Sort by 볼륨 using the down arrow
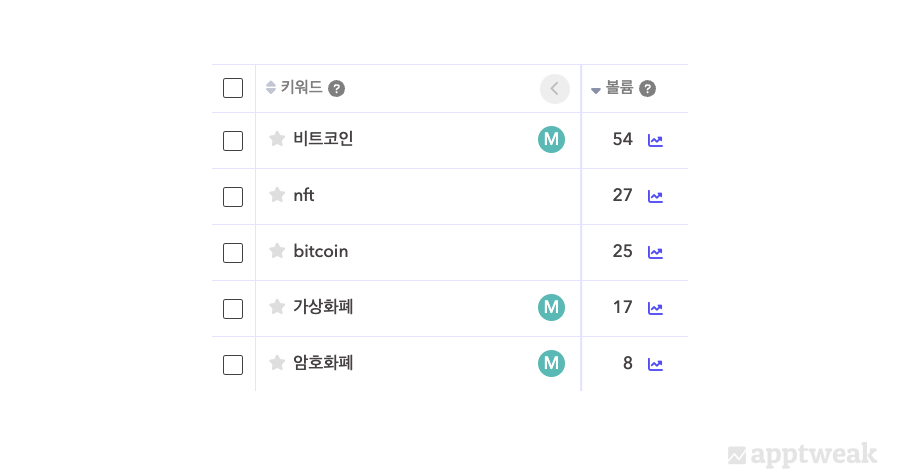The width and height of the screenshot is (900, 476). (x=596, y=90)
